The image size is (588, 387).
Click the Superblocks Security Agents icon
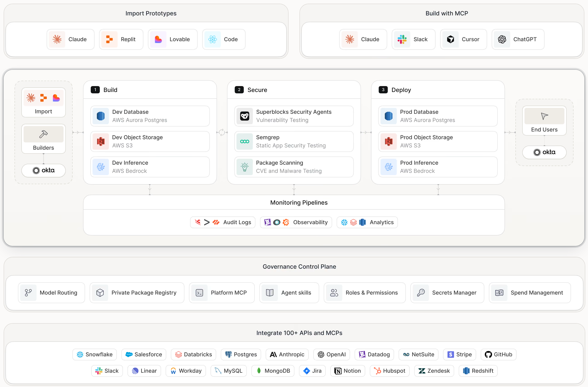245,116
